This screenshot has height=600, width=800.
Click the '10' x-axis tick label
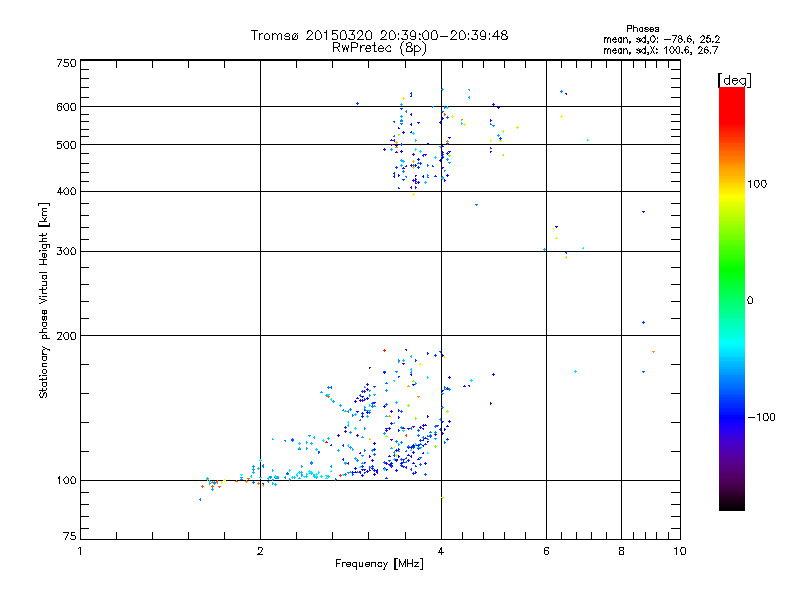[x=680, y=551]
